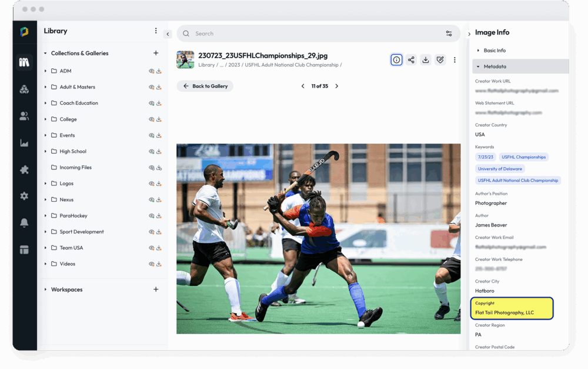Click the Back to Gallery button

pos(205,86)
